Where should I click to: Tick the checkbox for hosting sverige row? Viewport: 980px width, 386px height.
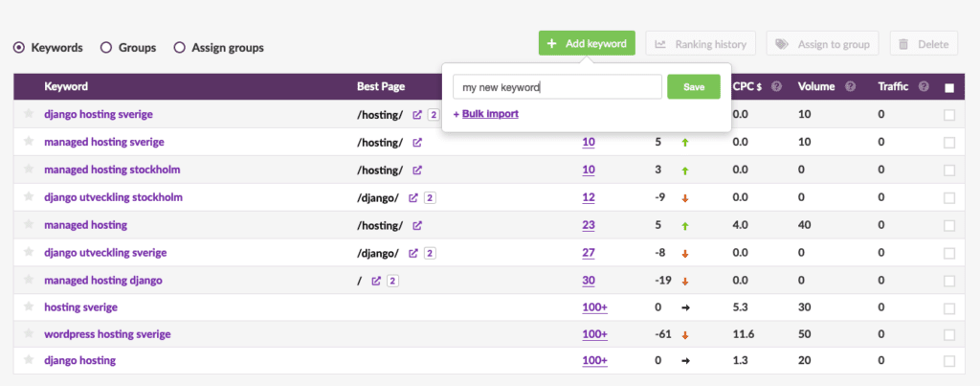coord(948,308)
